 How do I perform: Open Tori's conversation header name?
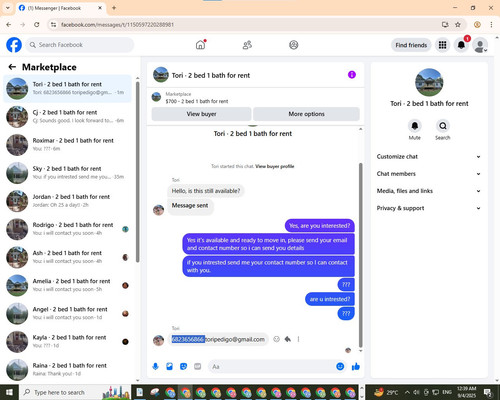[211, 75]
